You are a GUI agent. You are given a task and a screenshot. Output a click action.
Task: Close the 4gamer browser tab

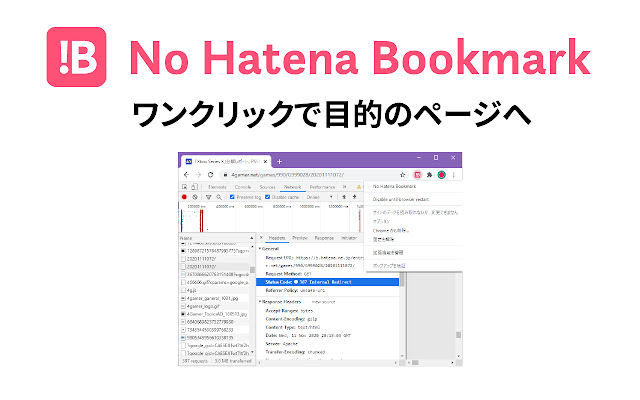click(x=265, y=162)
